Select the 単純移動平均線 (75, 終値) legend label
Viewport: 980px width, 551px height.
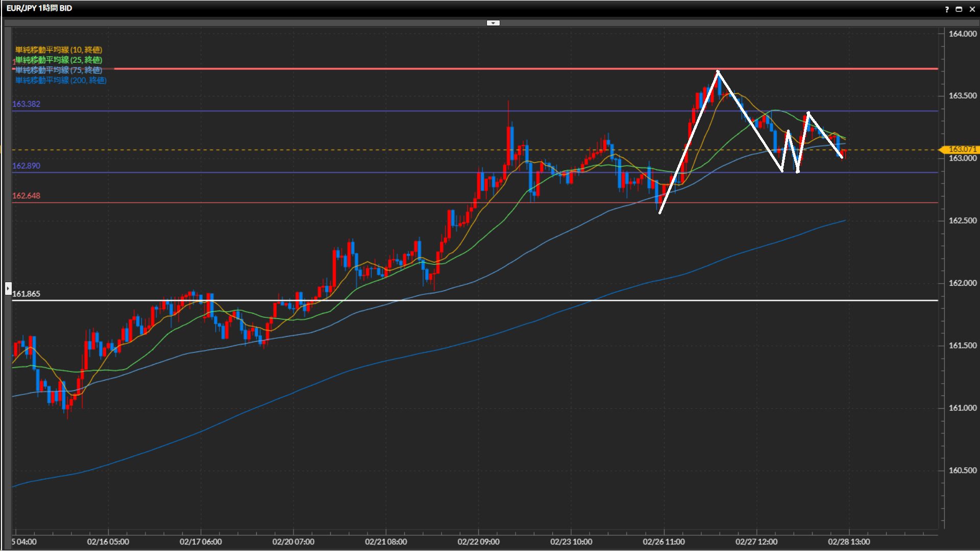59,70
